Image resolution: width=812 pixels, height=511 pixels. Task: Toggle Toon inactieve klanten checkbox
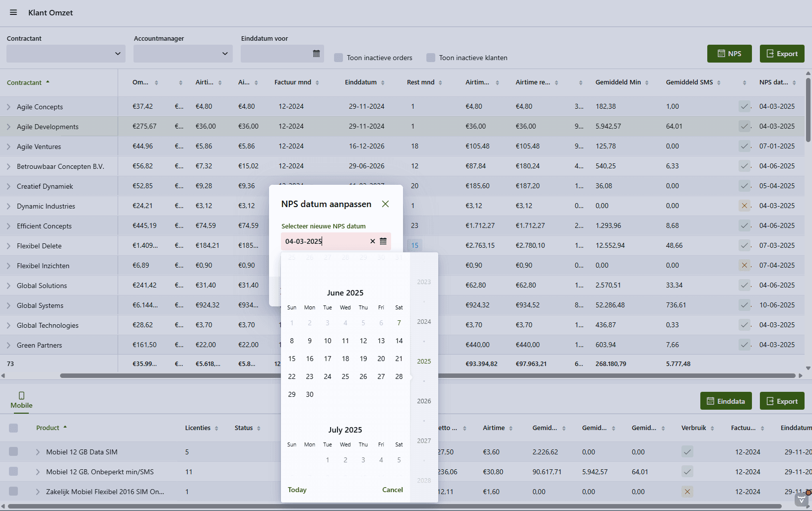pyautogui.click(x=431, y=58)
